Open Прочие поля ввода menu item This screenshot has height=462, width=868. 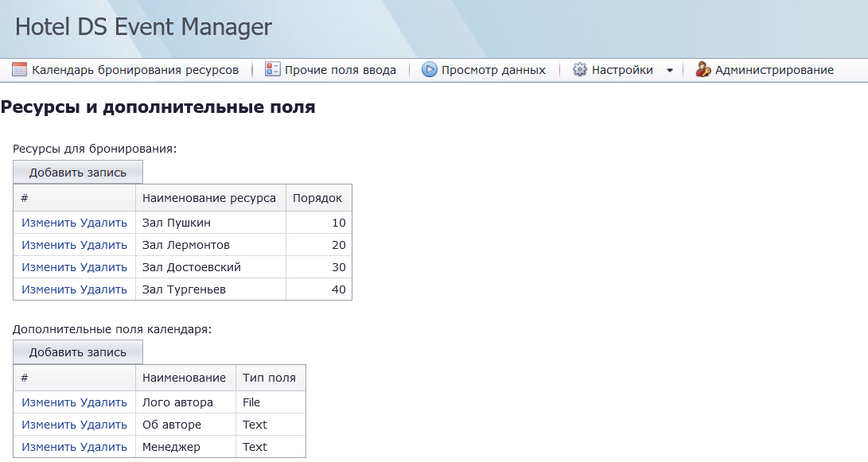tap(341, 70)
